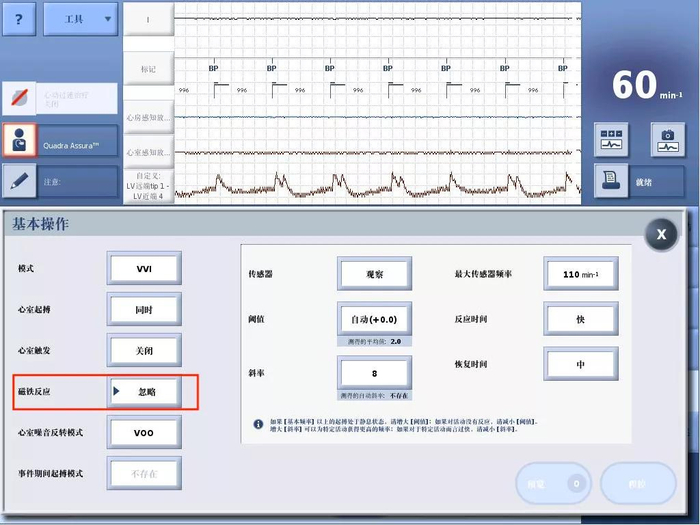Change 心室噪音反转模式 value VOO

tap(144, 432)
